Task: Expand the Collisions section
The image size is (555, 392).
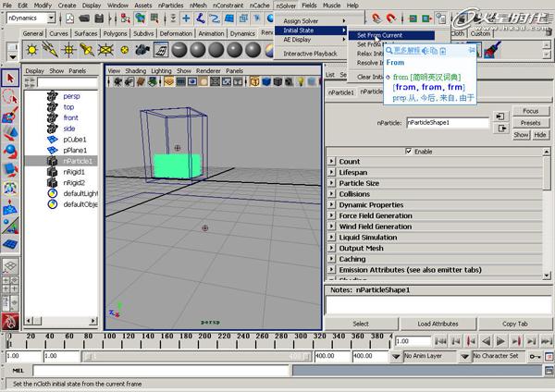Action: click(331, 193)
